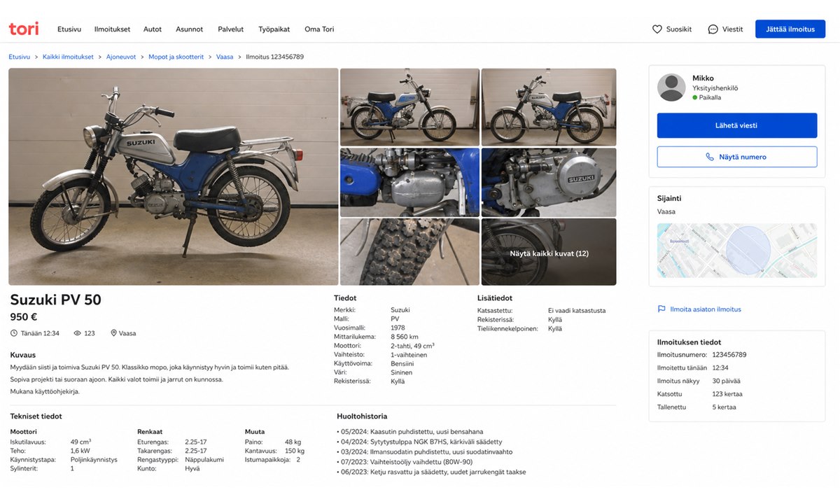Click the mileage value 8 560 km

405,337
